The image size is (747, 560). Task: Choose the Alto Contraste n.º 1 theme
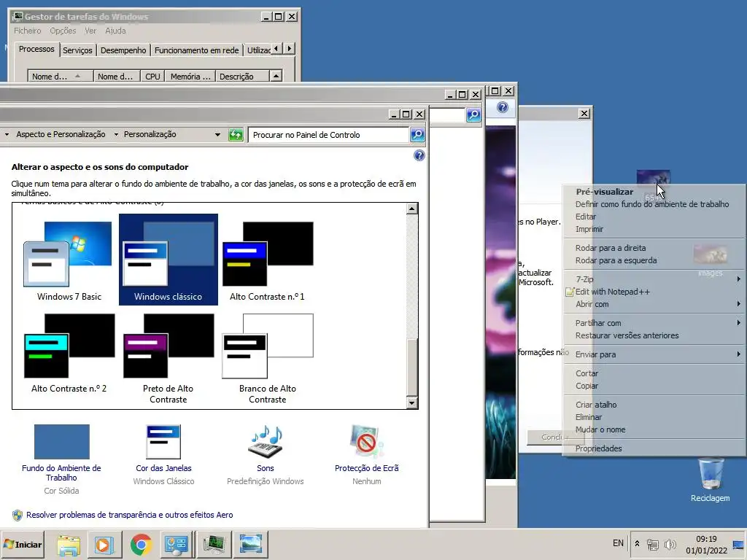coord(267,260)
